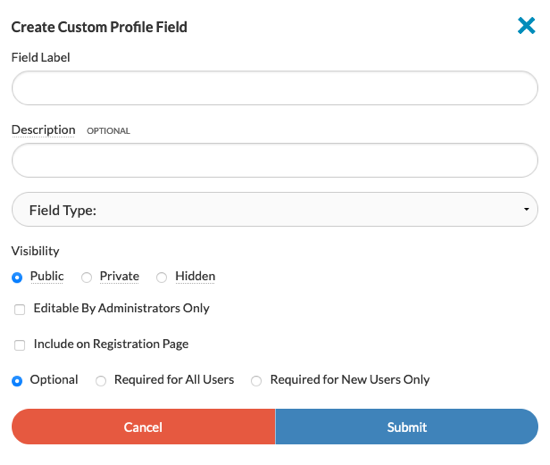
Task: Choose Required for All Users option
Action: (x=101, y=381)
